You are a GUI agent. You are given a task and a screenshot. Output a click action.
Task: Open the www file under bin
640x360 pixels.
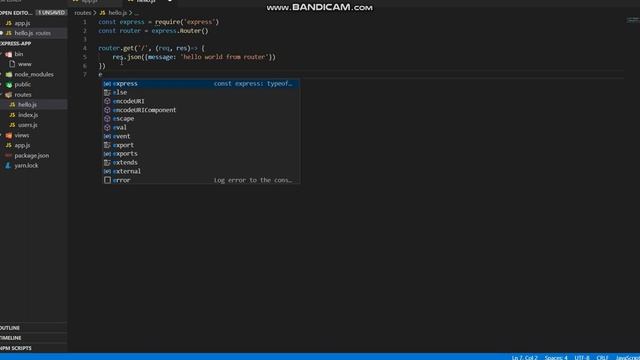[33, 64]
